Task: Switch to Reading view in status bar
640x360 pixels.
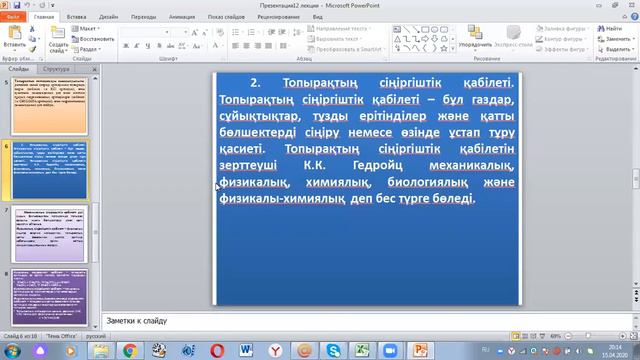Action: [x=533, y=336]
